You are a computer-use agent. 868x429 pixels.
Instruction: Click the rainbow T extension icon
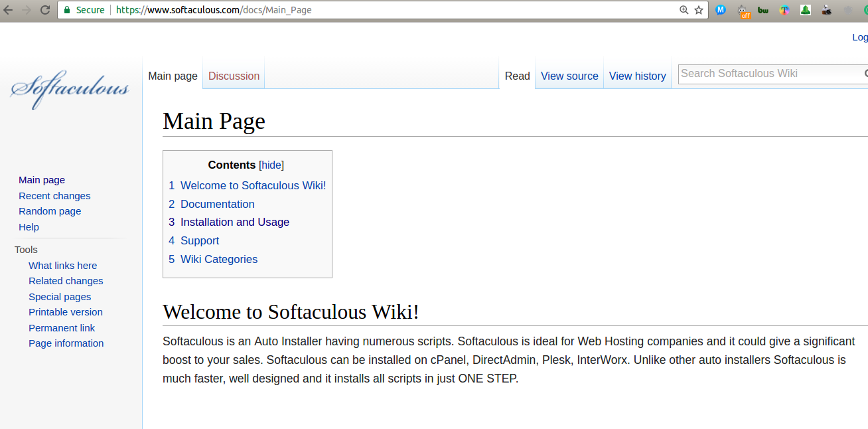pos(784,10)
